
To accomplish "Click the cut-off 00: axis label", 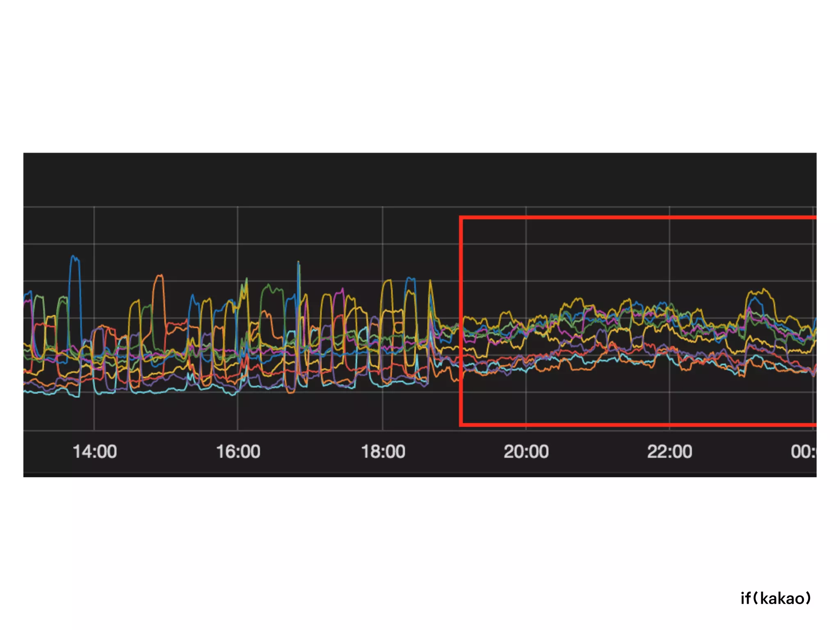I will point(803,452).
